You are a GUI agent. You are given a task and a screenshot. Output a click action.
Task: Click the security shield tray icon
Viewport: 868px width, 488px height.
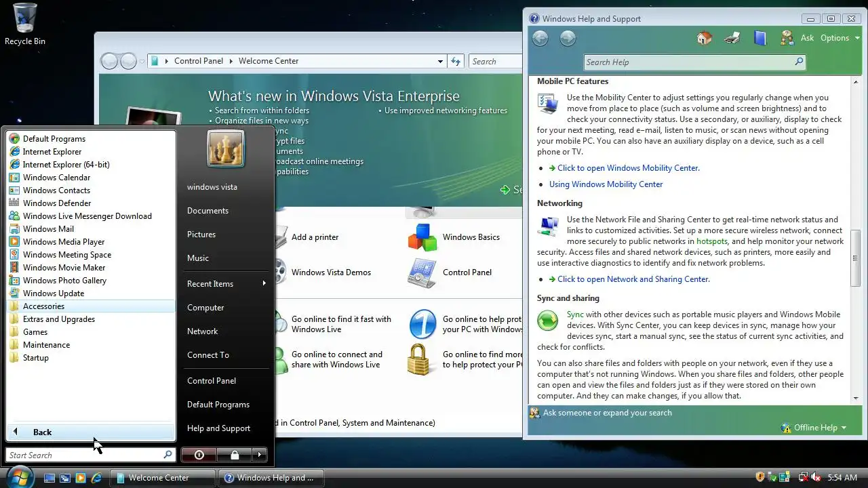click(x=760, y=477)
